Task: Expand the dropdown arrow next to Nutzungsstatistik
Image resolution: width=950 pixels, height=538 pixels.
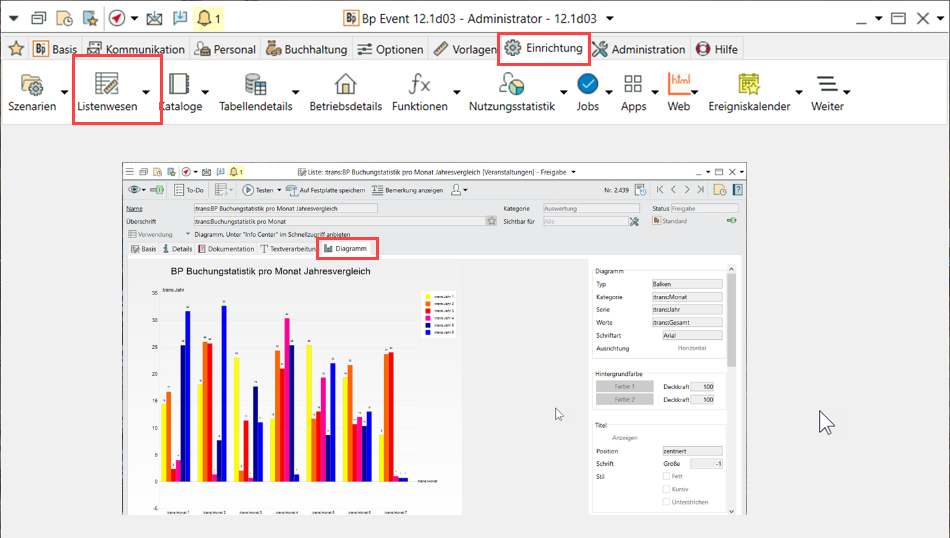Action: [563, 92]
